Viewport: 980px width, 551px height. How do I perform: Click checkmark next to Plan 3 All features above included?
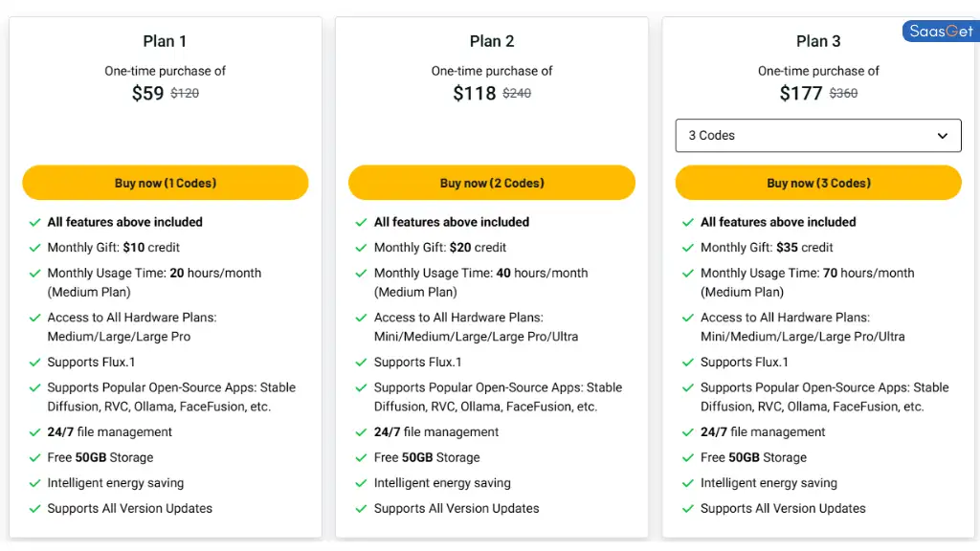[x=688, y=222]
